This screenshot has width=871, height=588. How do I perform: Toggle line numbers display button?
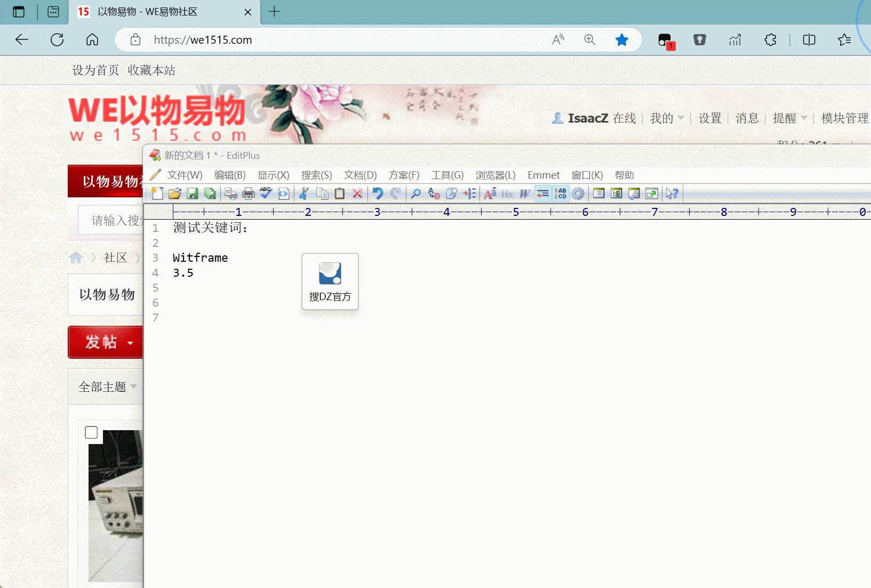[561, 194]
